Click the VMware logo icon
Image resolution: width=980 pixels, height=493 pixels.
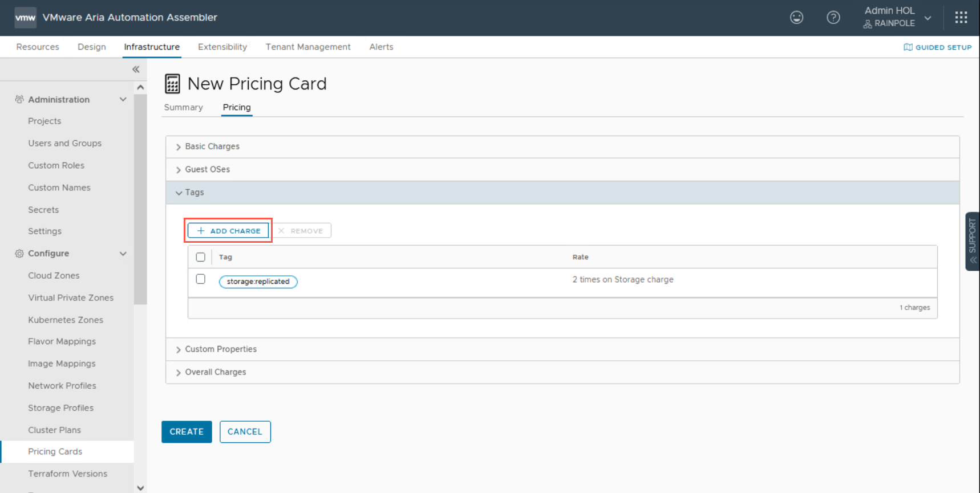click(x=25, y=18)
